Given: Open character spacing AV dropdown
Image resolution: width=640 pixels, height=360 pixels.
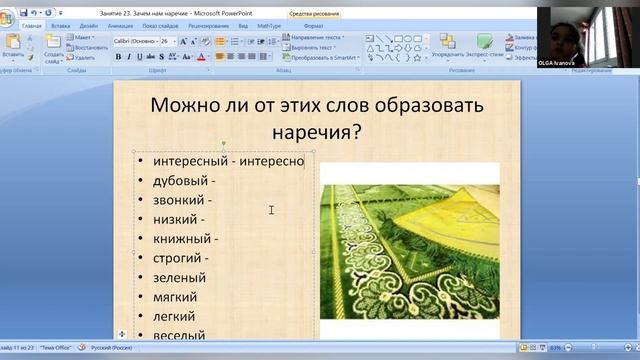Looking at the screenshot, I should (173, 57).
